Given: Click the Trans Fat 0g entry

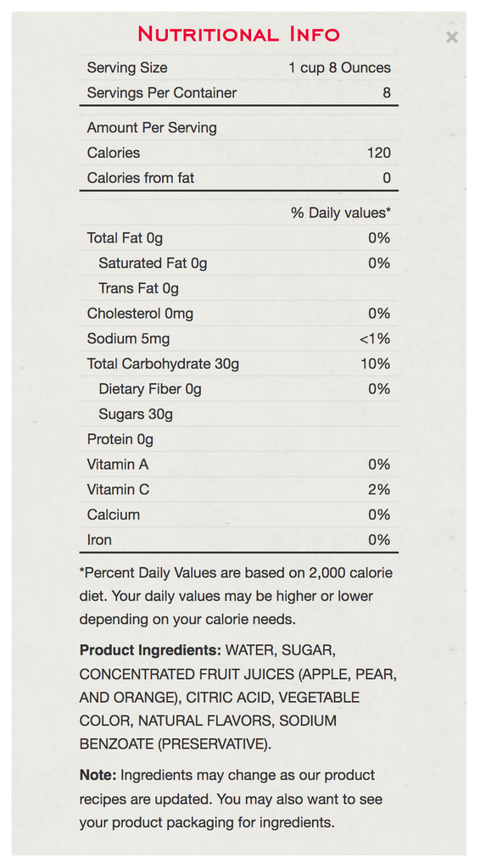Looking at the screenshot, I should [x=138, y=288].
